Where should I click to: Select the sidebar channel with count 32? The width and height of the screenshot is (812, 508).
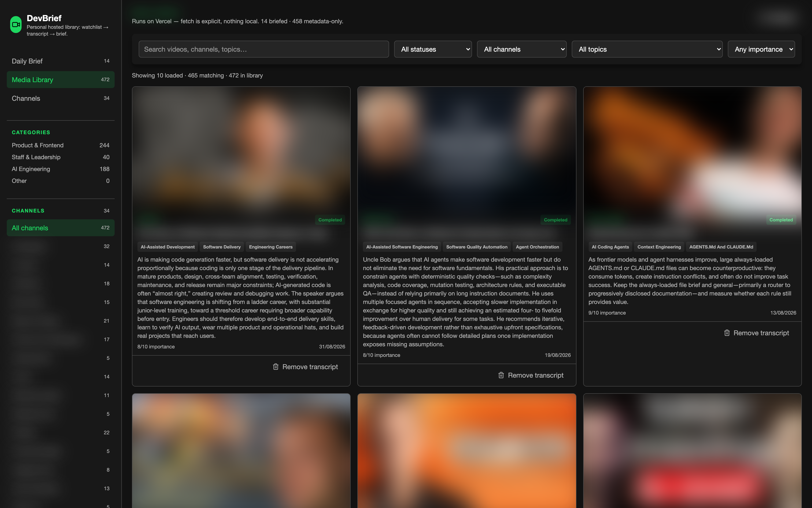tap(60, 246)
